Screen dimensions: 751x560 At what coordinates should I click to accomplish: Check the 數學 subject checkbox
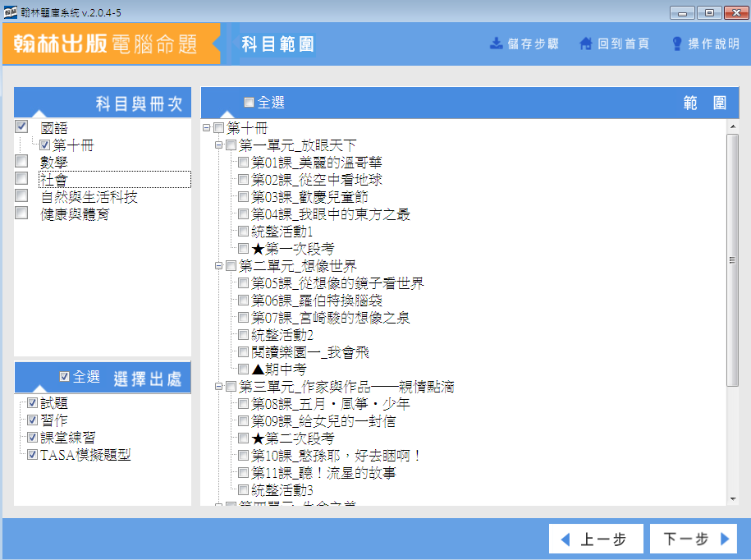(22, 162)
